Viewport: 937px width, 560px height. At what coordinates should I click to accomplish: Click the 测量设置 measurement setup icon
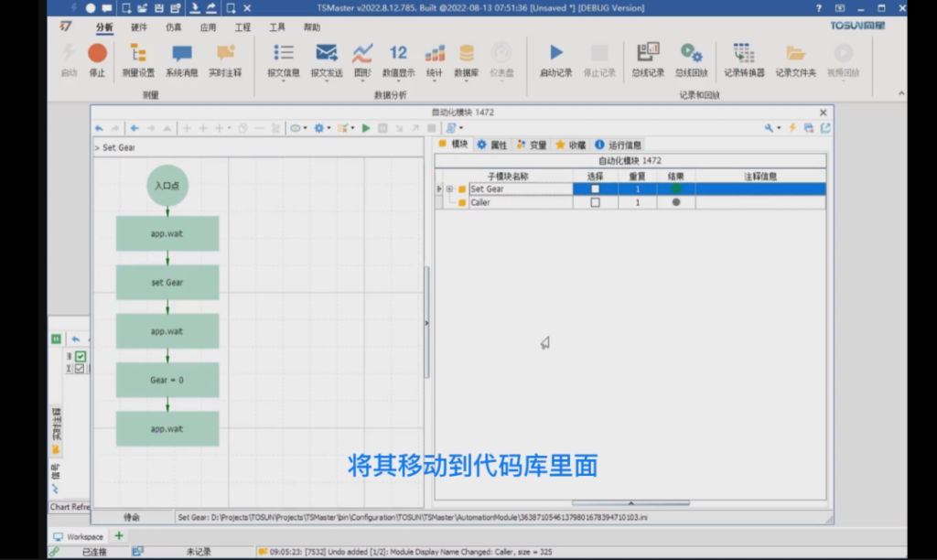pyautogui.click(x=138, y=54)
